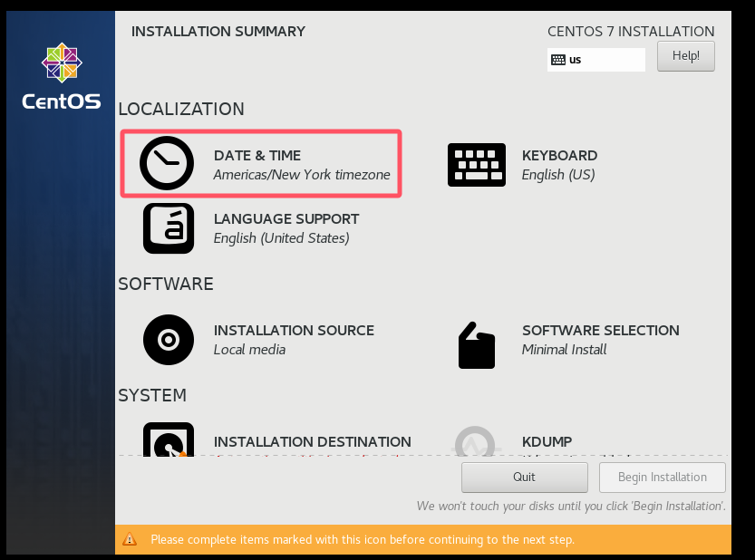Image resolution: width=755 pixels, height=560 pixels.
Task: Select the DATE & TIME label
Action: point(257,156)
